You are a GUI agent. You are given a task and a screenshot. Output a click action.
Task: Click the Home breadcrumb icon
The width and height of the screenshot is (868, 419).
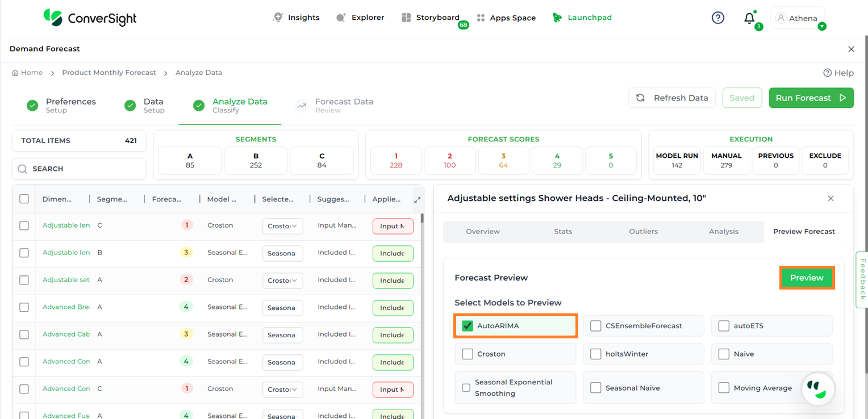(x=15, y=73)
